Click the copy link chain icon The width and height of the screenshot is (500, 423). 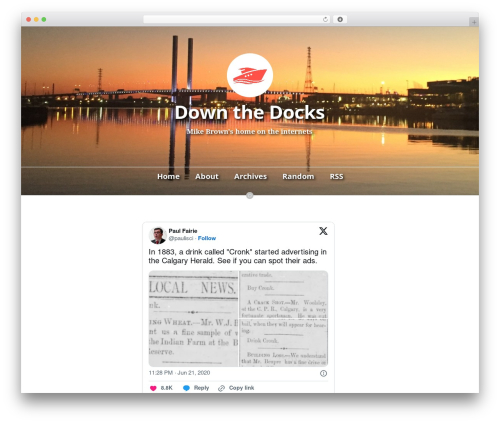pyautogui.click(x=221, y=388)
